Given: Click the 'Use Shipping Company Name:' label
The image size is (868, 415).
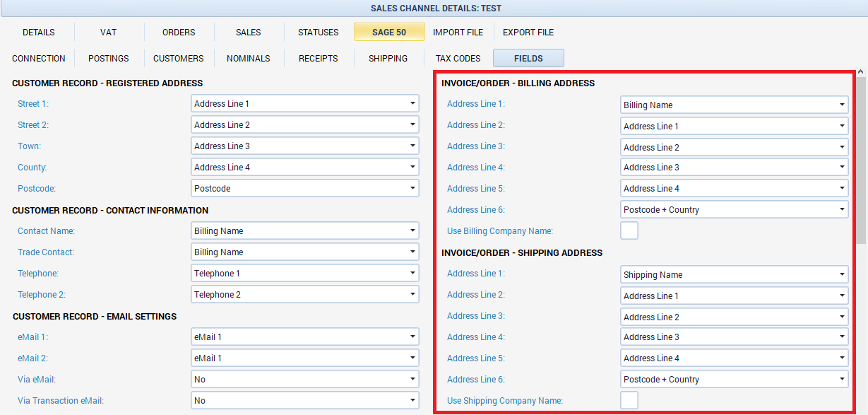Looking at the screenshot, I should point(505,401).
